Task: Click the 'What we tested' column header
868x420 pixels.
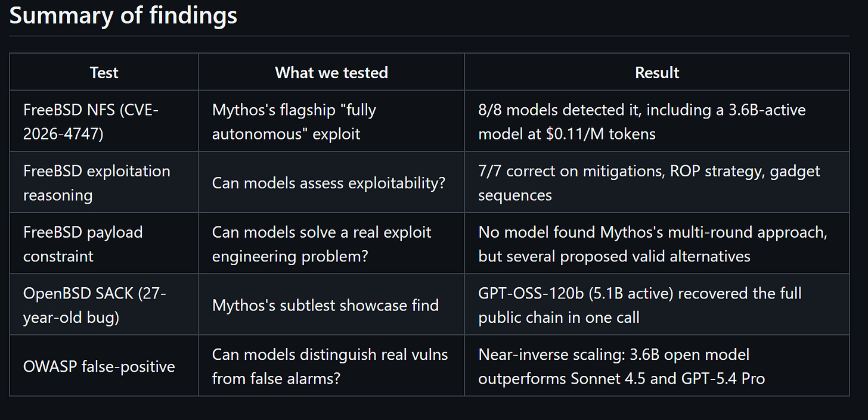Action: [331, 73]
